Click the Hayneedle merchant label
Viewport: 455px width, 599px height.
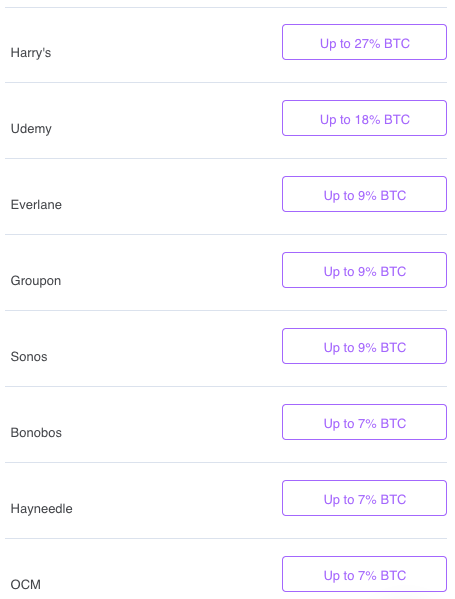41,509
